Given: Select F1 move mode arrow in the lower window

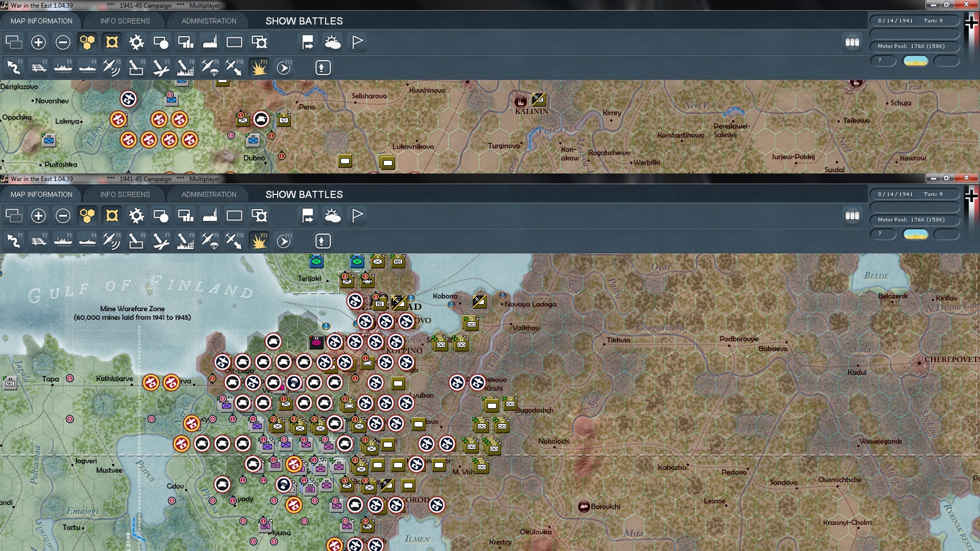Looking at the screenshot, I should coord(14,241).
